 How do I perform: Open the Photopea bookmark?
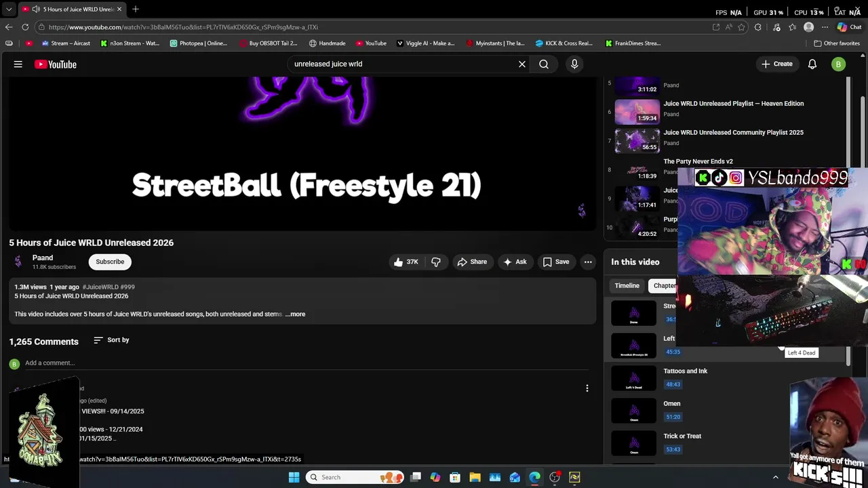point(199,43)
